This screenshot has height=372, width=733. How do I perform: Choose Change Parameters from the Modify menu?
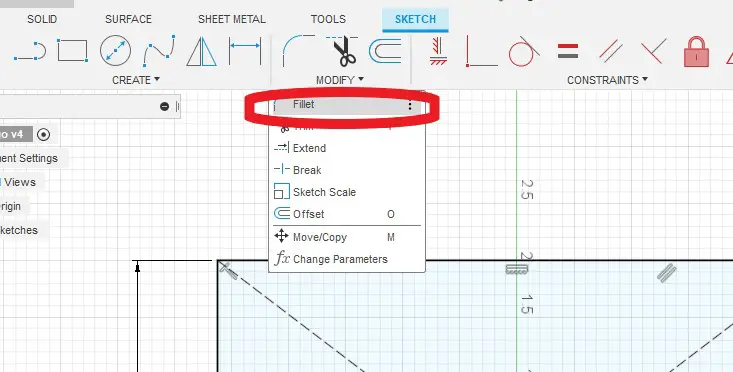(346, 259)
